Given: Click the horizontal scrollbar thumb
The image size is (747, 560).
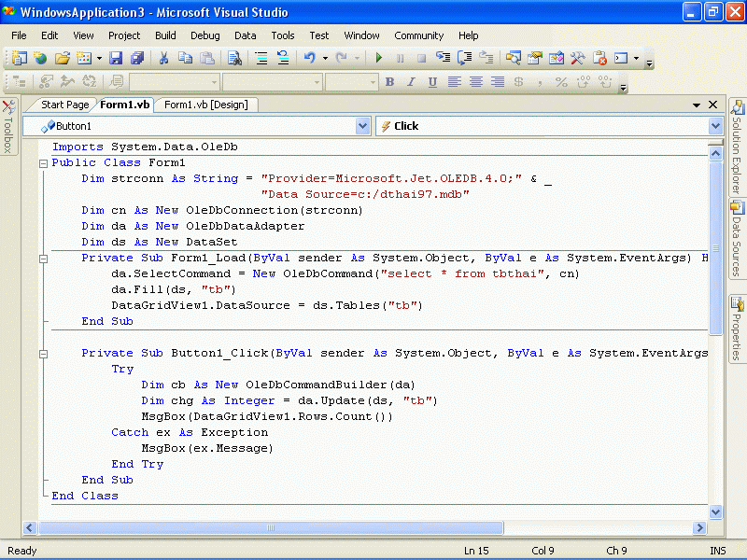Looking at the screenshot, I should (271, 527).
